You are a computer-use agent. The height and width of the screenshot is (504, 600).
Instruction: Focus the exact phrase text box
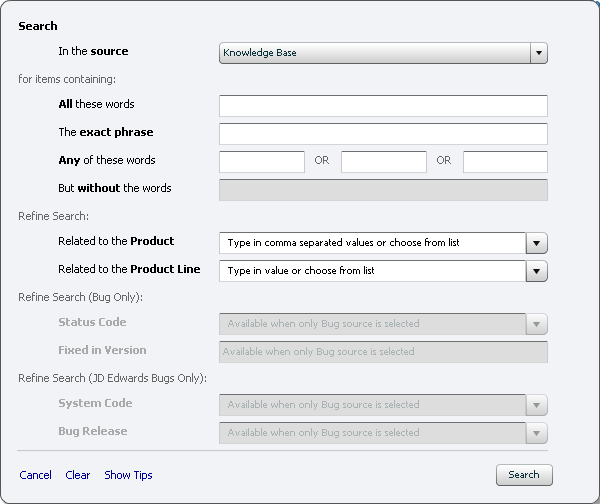tap(383, 134)
